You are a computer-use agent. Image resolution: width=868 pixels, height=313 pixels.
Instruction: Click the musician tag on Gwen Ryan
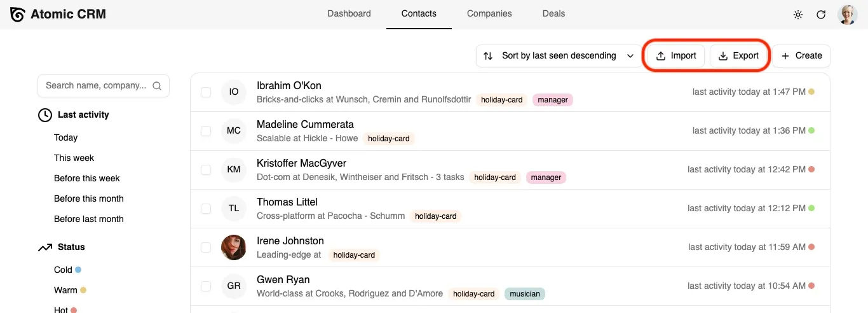point(525,294)
